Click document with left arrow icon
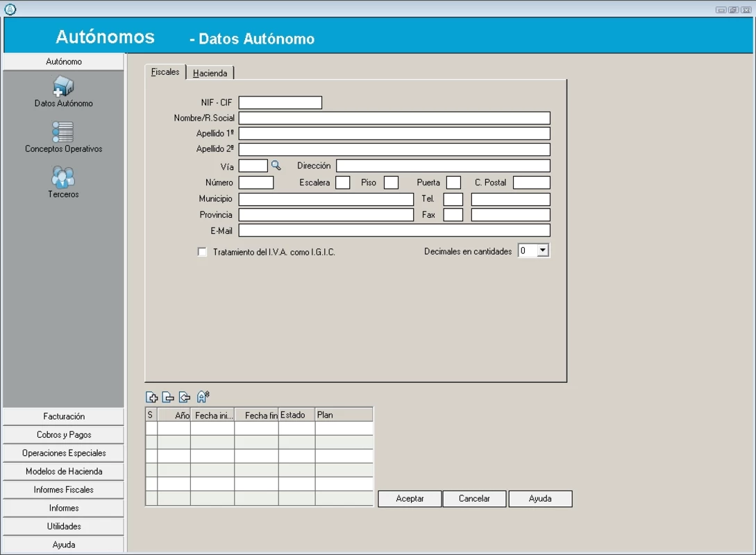 click(185, 397)
